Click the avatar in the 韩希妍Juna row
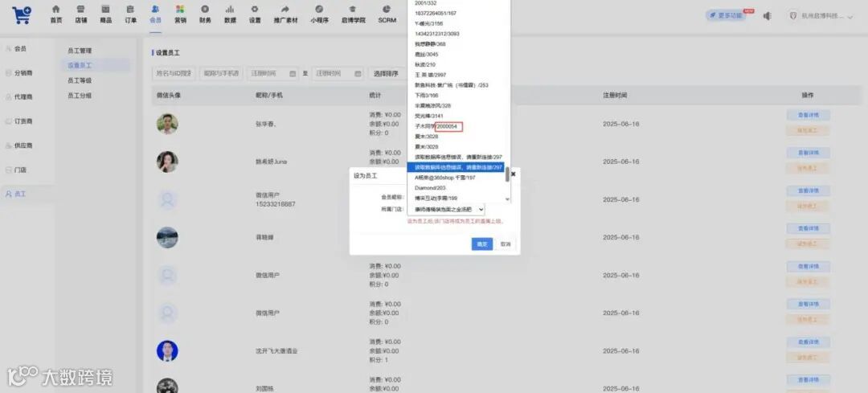This screenshot has width=868, height=393. click(x=167, y=162)
